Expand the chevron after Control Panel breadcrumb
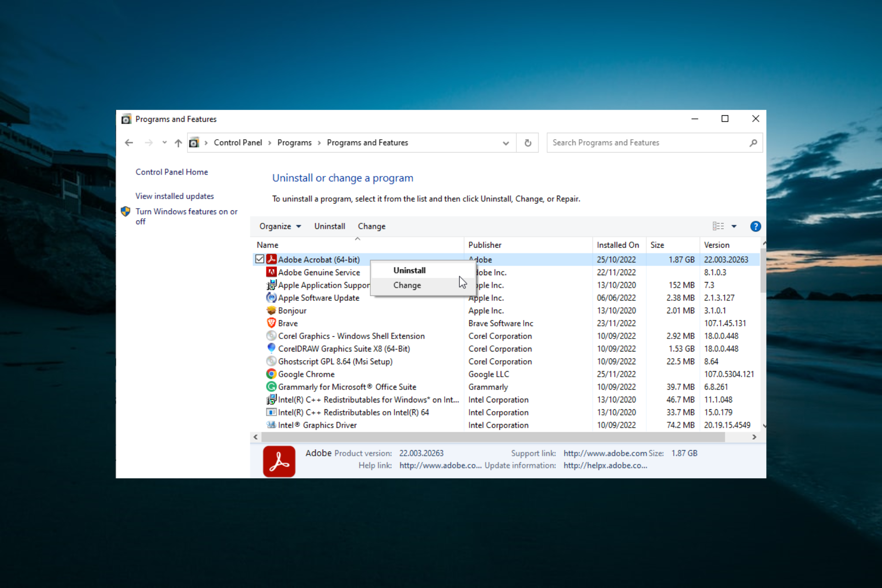The width and height of the screenshot is (882, 588). tap(270, 143)
